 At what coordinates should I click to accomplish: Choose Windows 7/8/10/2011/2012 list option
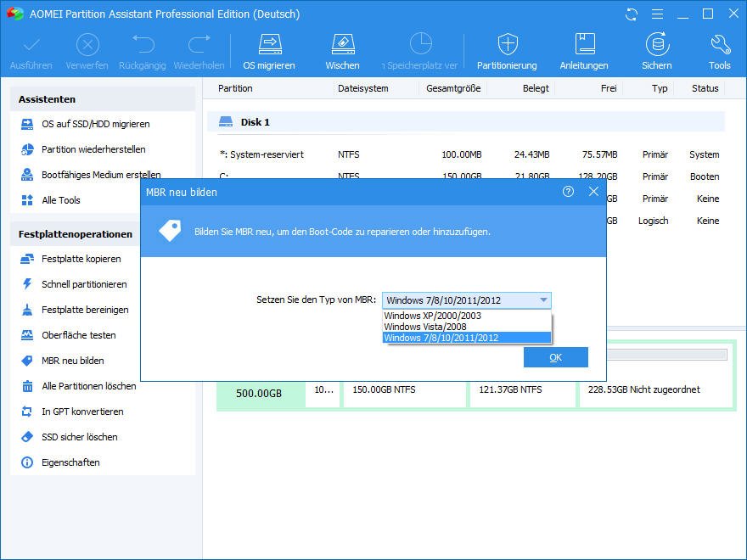click(466, 338)
